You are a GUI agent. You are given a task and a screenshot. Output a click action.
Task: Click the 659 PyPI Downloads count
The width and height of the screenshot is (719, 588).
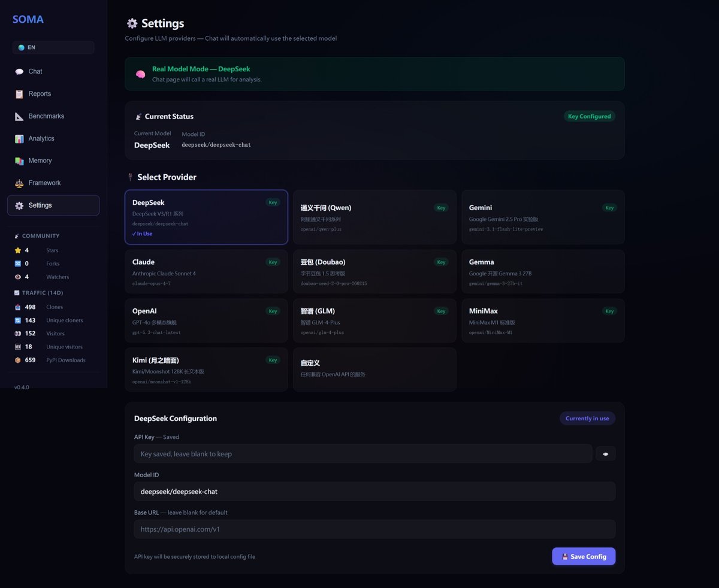tap(30, 360)
